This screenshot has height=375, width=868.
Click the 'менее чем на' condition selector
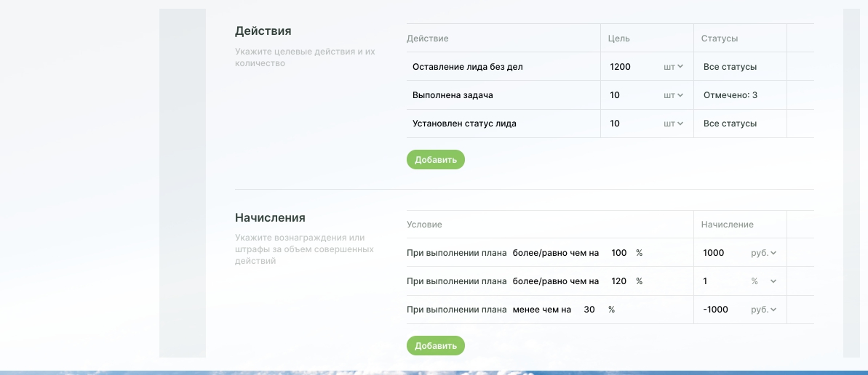click(x=542, y=310)
